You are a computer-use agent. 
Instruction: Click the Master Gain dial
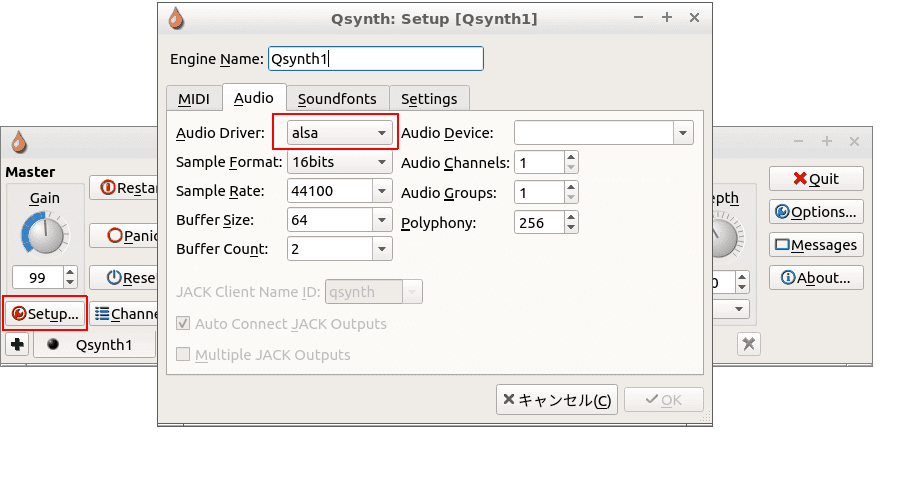pos(44,235)
